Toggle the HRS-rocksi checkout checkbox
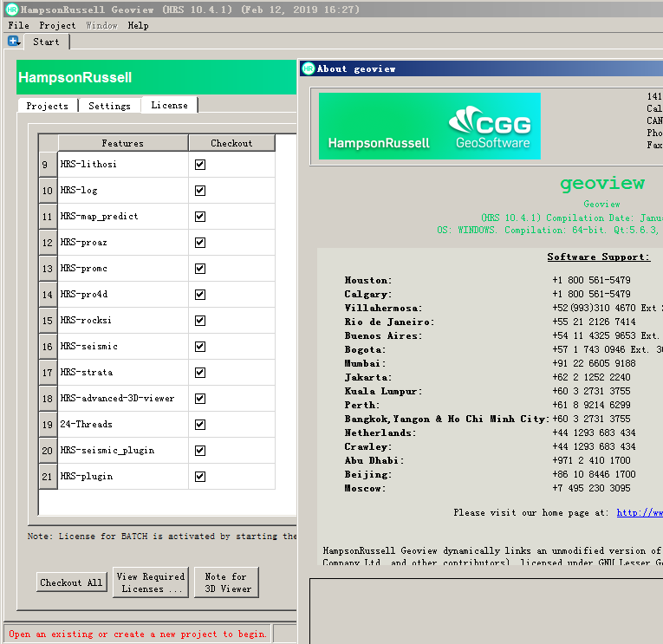This screenshot has height=644, width=663. pos(200,321)
